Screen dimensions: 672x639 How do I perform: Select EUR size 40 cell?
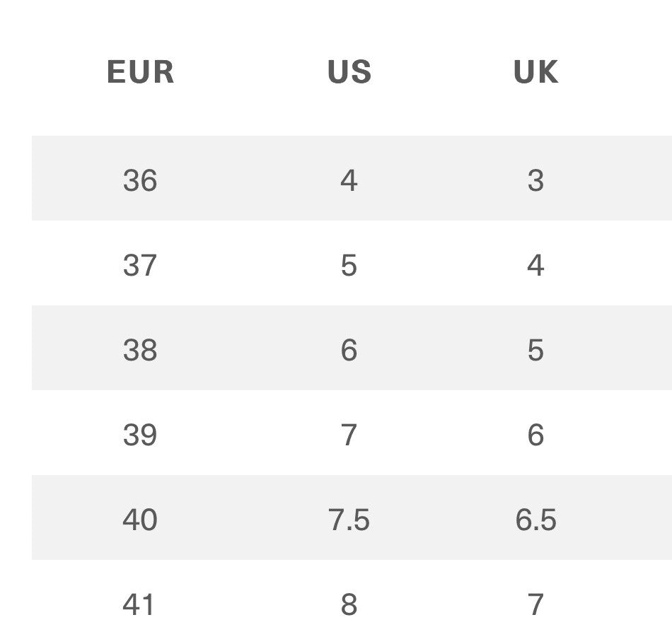pos(139,520)
